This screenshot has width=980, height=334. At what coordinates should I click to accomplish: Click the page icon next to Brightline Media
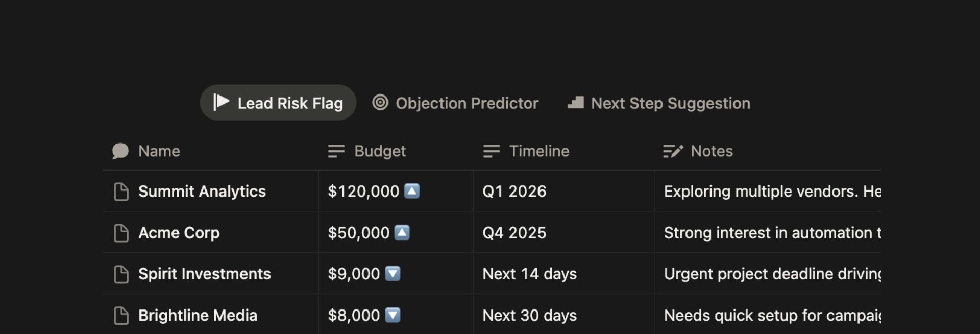(121, 315)
